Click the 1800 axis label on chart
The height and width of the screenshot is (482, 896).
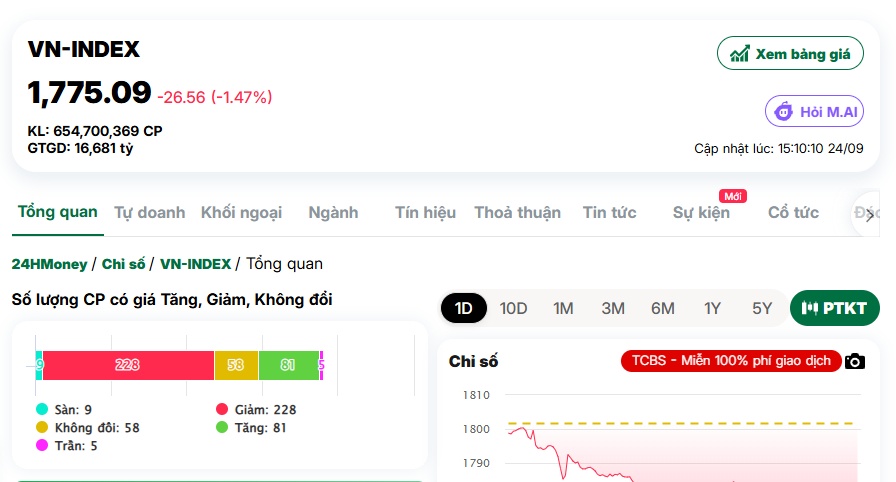(476, 429)
